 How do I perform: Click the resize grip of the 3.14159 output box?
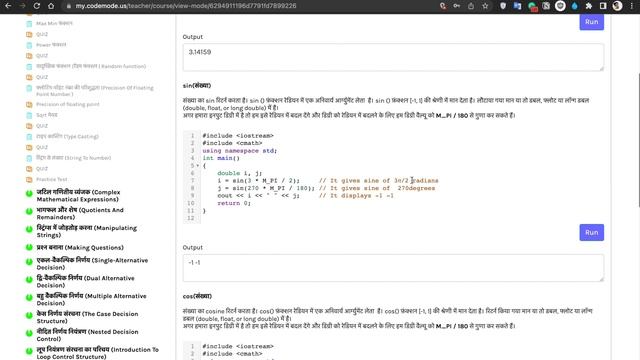click(601, 68)
